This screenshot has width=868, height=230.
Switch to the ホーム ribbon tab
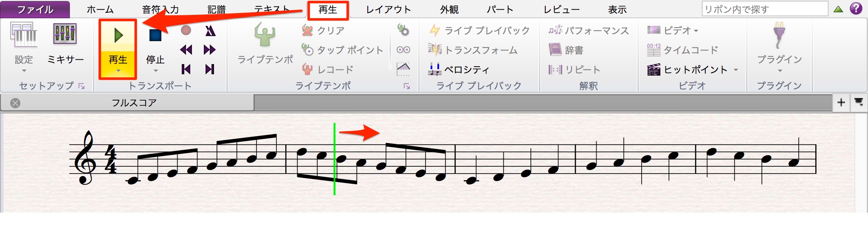[100, 9]
